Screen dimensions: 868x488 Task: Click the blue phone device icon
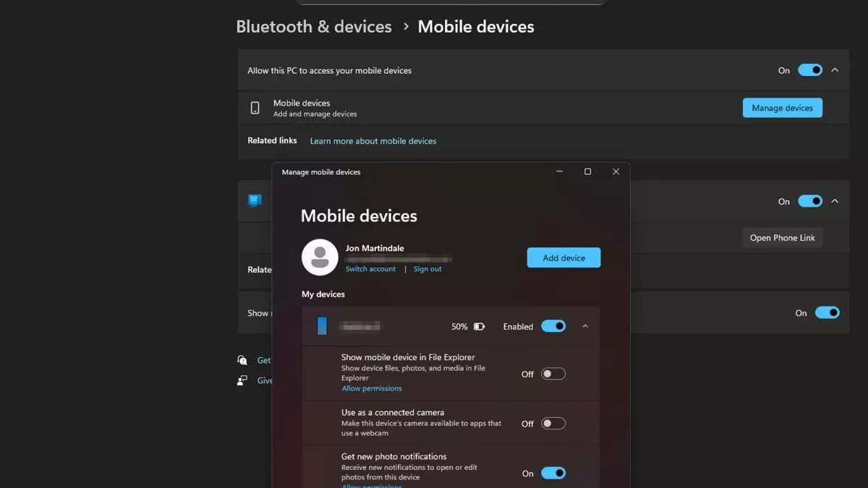[322, 326]
